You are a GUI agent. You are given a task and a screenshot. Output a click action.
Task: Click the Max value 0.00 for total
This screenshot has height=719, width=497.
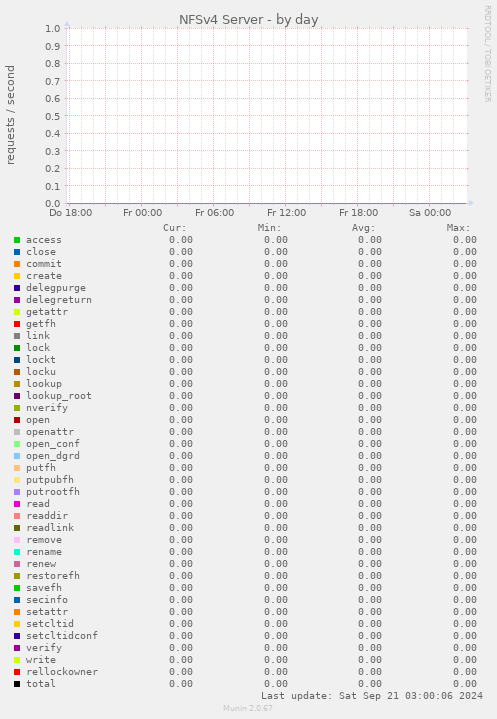click(465, 683)
